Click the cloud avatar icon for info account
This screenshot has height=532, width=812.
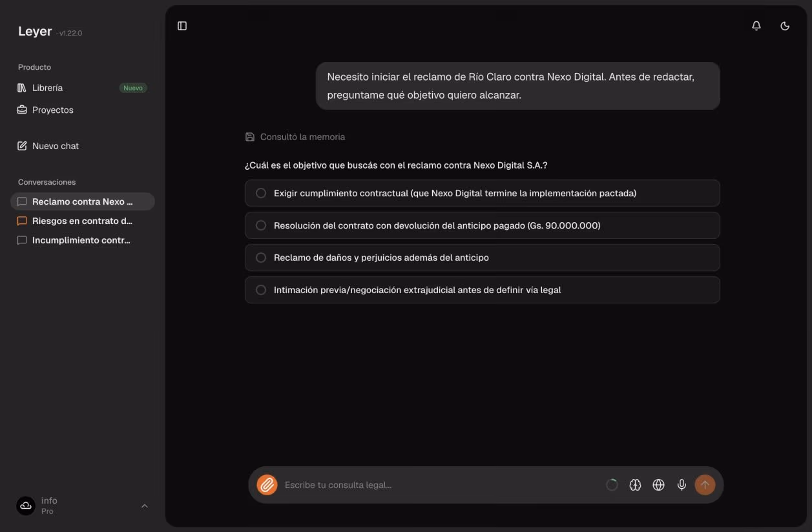pyautogui.click(x=26, y=506)
